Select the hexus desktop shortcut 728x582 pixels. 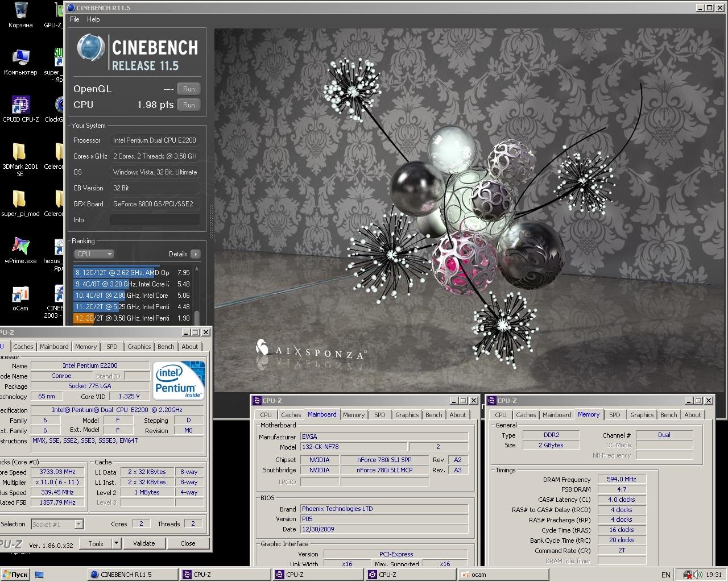point(54,254)
